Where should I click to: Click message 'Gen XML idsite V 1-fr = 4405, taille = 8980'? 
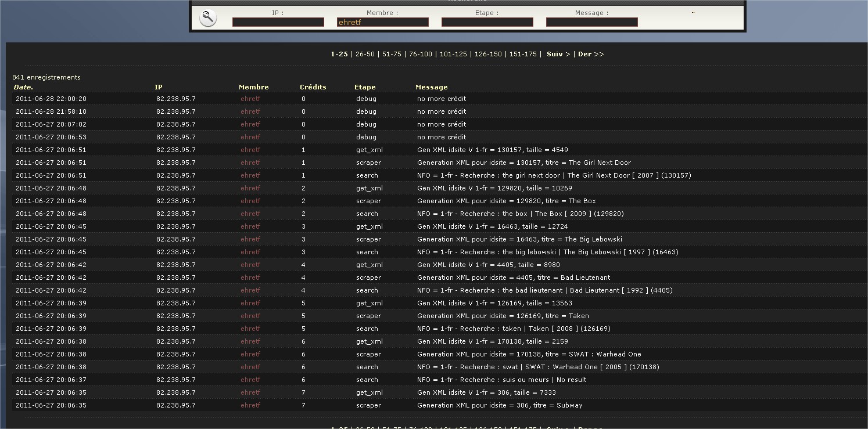(489, 265)
